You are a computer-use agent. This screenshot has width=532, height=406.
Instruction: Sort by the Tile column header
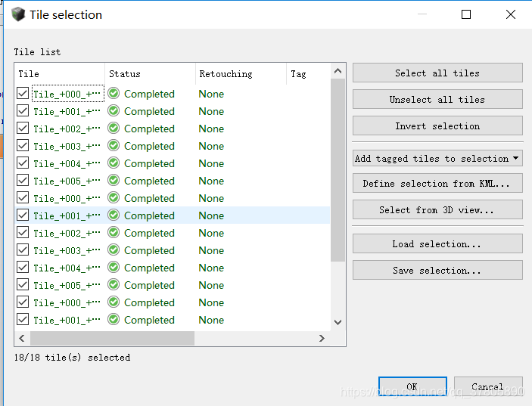[x=60, y=74]
